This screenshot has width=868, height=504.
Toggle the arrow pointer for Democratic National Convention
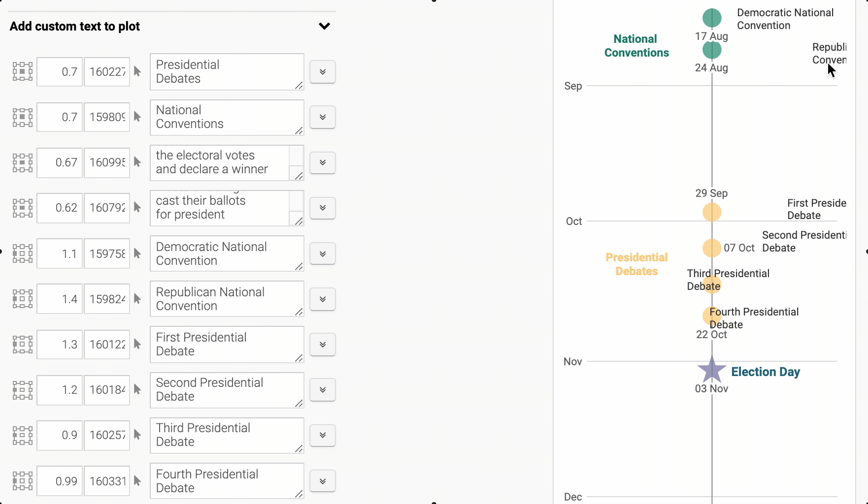tap(137, 253)
